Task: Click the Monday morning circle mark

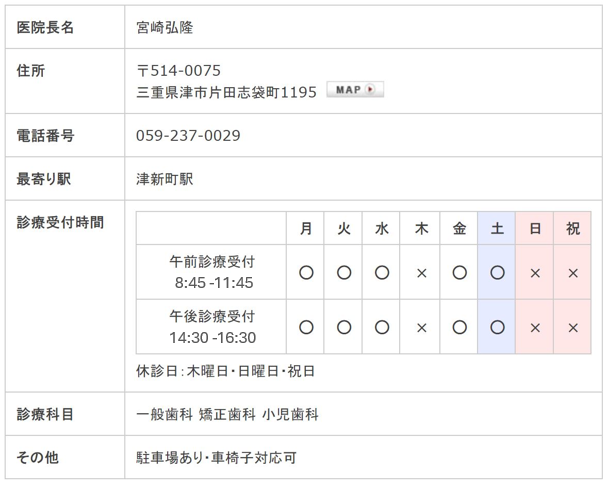Action: 306,273
